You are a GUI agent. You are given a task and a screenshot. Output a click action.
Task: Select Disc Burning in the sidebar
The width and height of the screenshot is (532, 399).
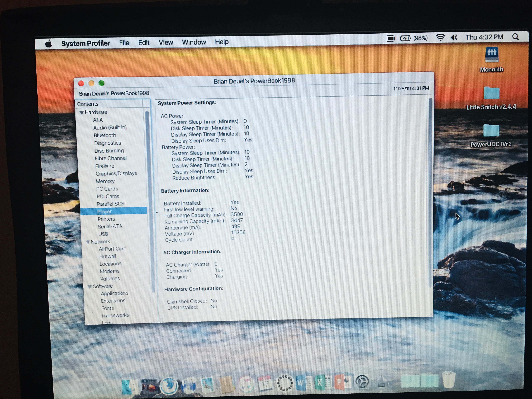(x=109, y=151)
